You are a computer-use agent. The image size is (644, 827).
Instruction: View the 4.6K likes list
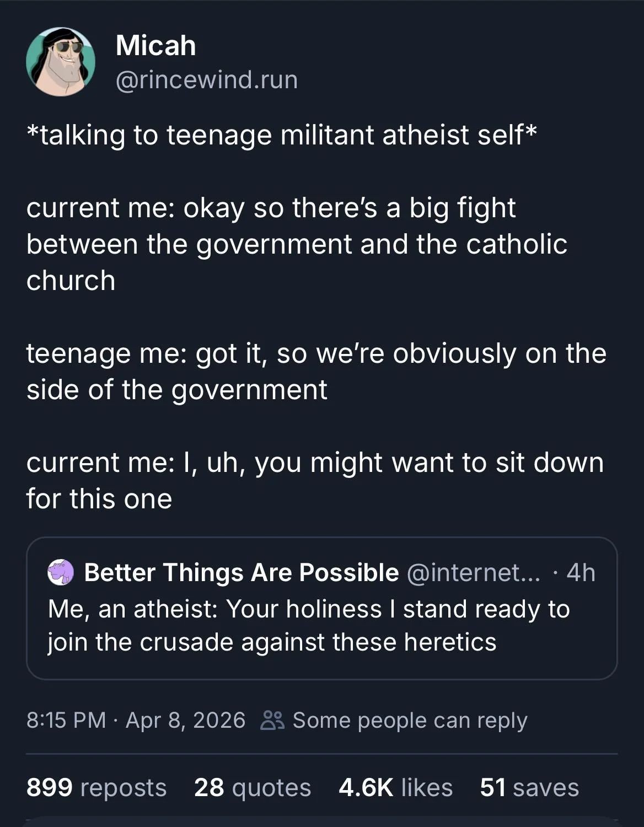pyautogui.click(x=395, y=787)
